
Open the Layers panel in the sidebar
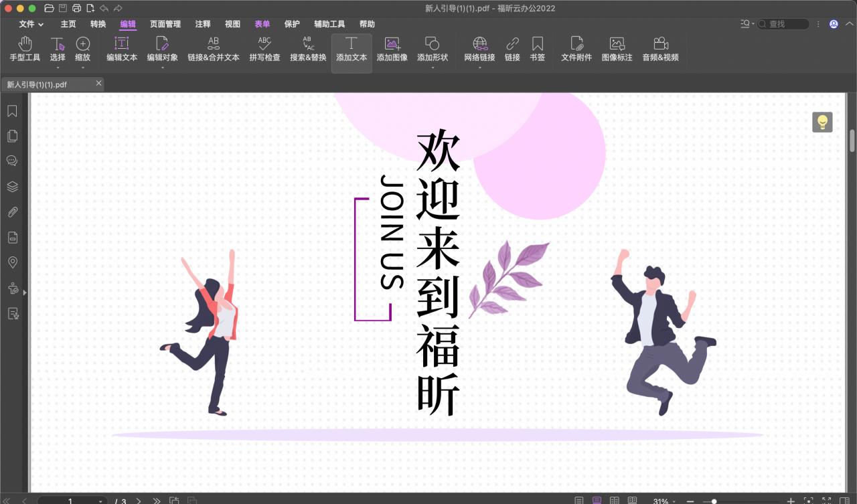pos(12,186)
